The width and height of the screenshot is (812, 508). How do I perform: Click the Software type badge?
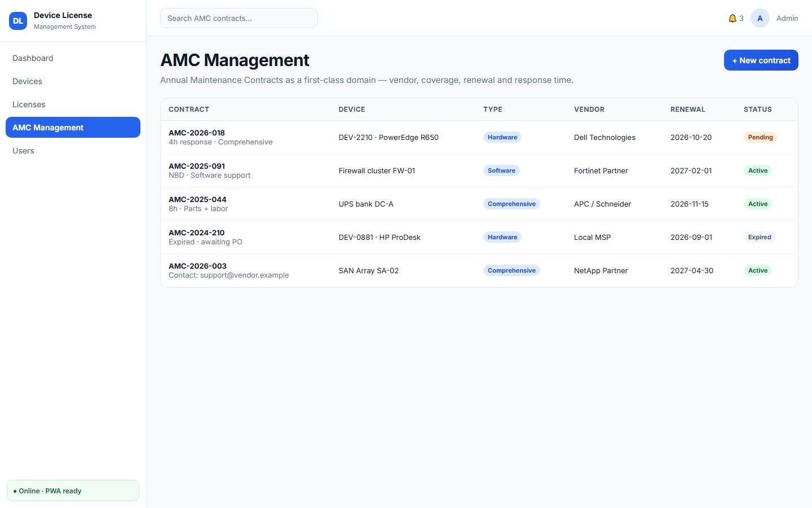click(x=501, y=170)
